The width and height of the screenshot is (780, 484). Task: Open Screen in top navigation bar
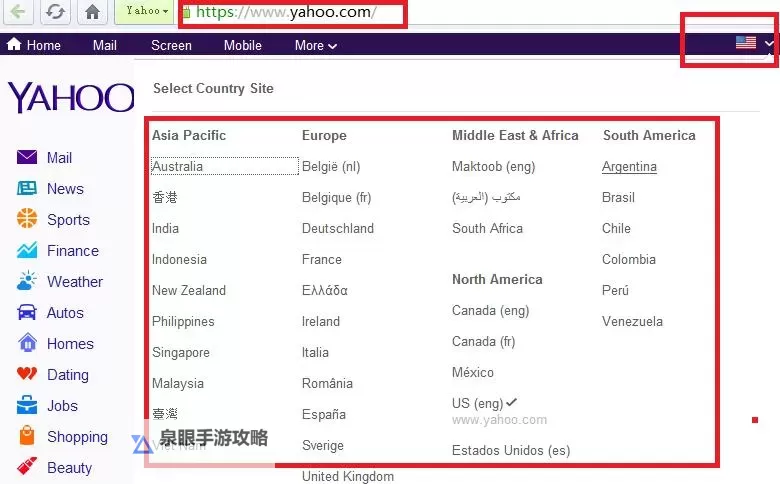click(171, 45)
